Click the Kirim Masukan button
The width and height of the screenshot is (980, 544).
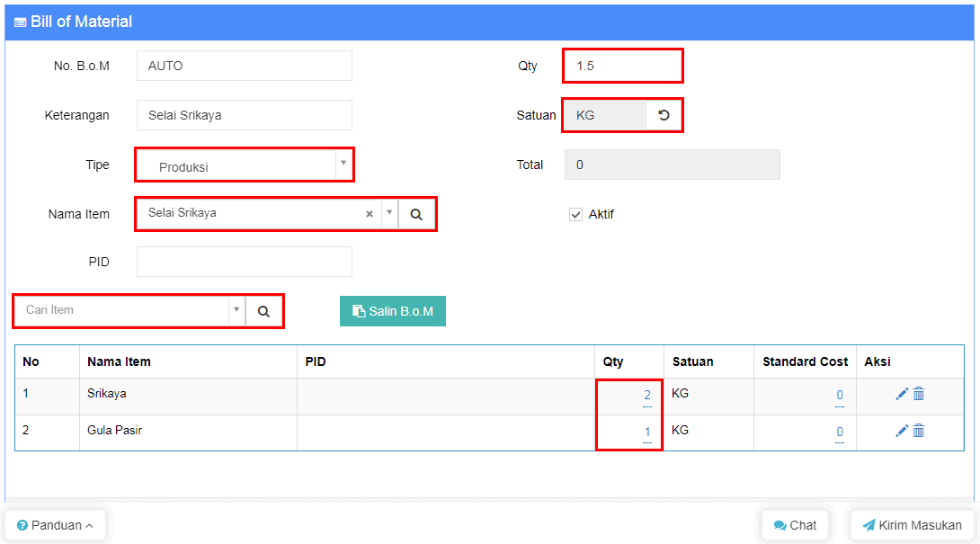(913, 525)
